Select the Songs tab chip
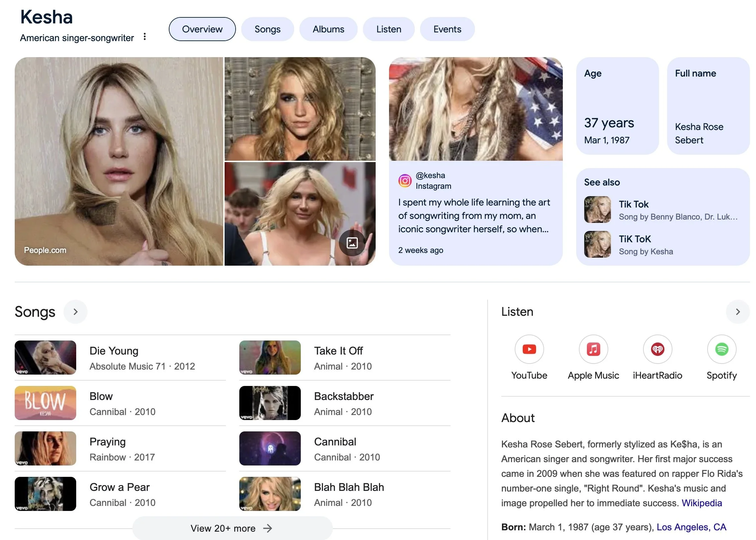The image size is (756, 540). coord(267,29)
